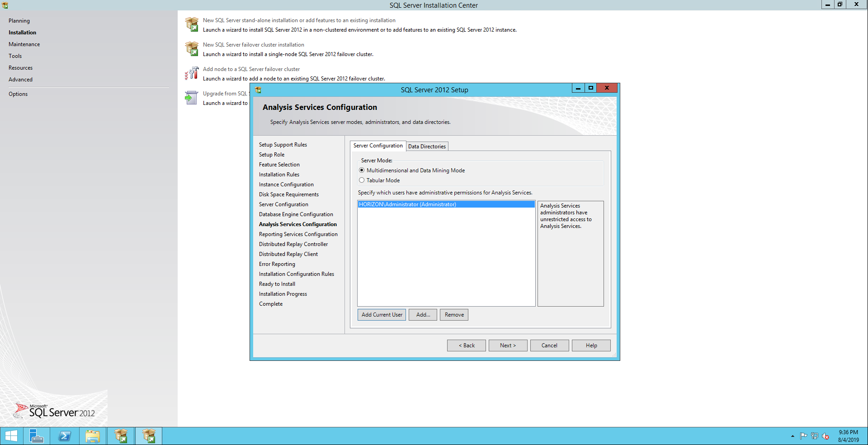Open the Windows Start button
Image resolution: width=868 pixels, height=445 pixels.
click(x=11, y=436)
